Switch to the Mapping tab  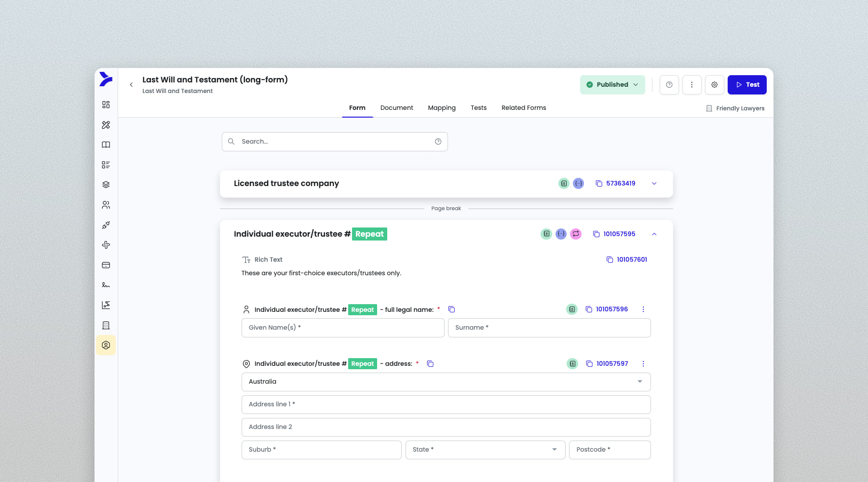[x=441, y=108]
